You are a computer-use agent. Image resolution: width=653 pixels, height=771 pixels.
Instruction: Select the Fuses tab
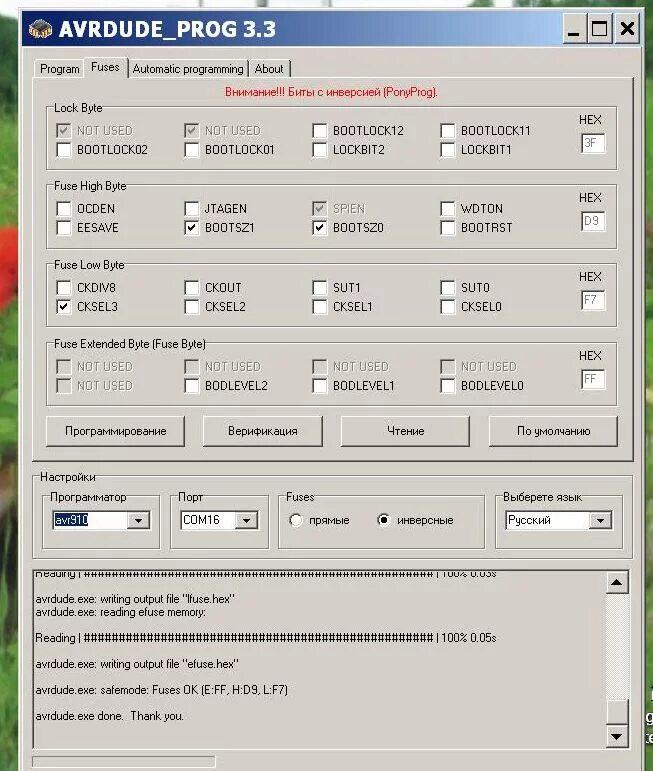105,67
